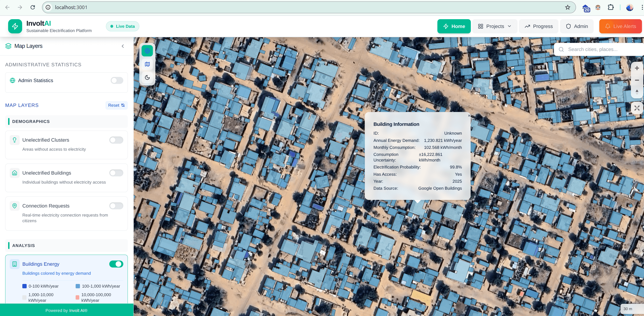The height and width of the screenshot is (316, 644).
Task: Zoom out with the map minus button
Action: coord(637,80)
